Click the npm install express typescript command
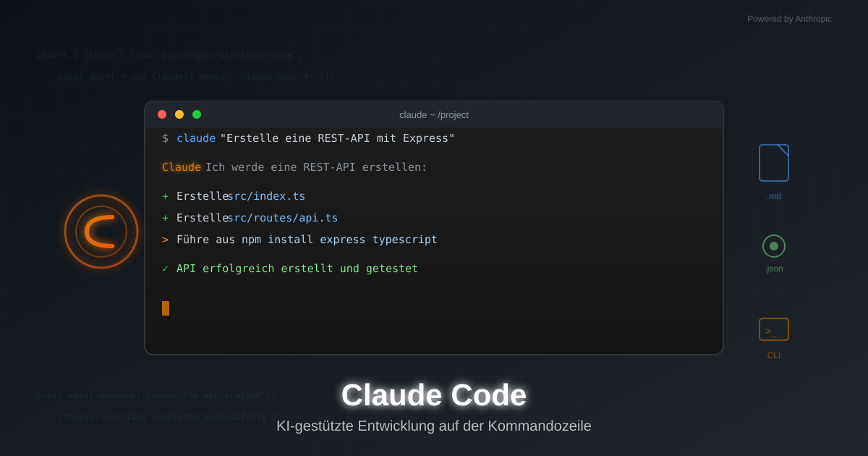This screenshot has width=868, height=456. [340, 239]
